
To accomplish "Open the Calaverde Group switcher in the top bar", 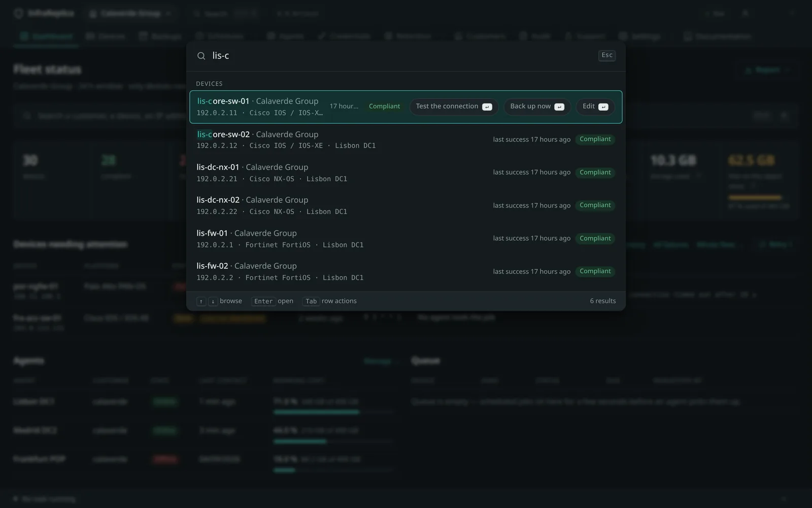I will pos(130,14).
